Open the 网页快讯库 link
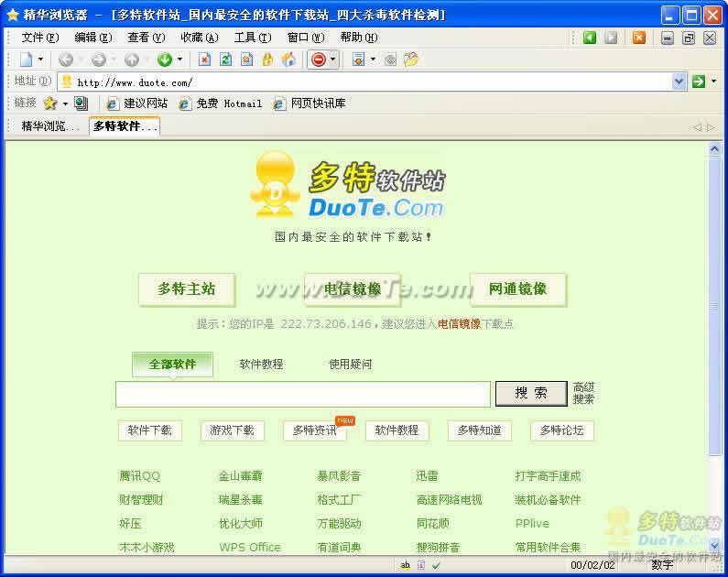Image resolution: width=728 pixels, height=577 pixels. (x=310, y=103)
